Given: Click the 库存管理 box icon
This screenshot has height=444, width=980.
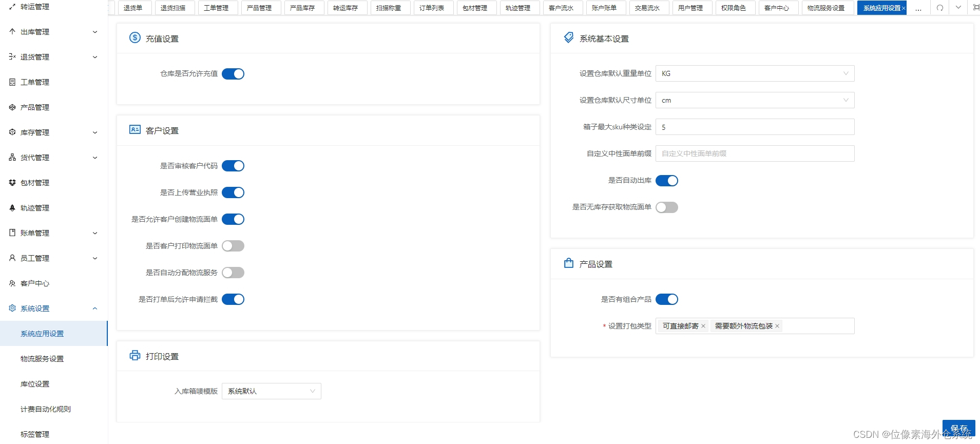Looking at the screenshot, I should point(12,132).
